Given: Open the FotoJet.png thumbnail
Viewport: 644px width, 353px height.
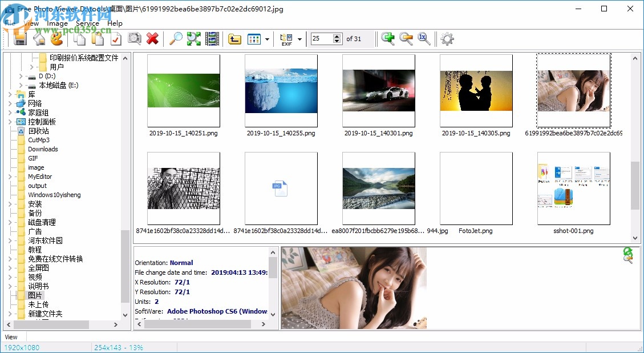Looking at the screenshot, I should point(476,188).
